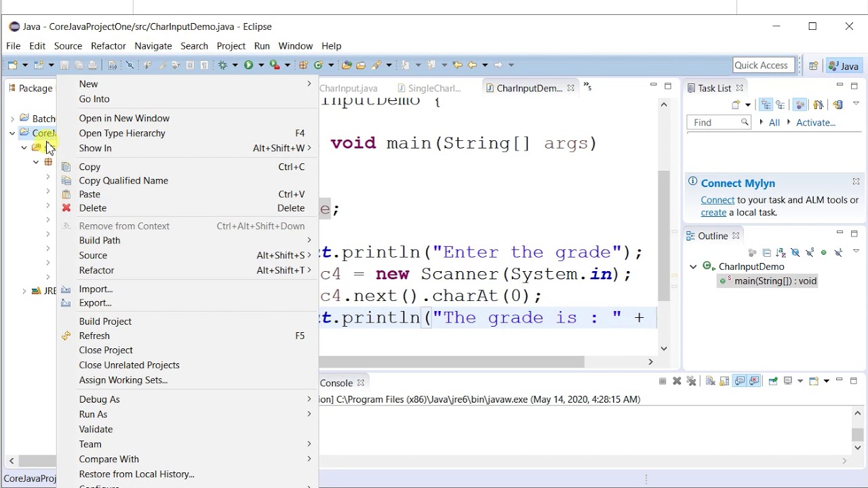The image size is (868, 488).
Task: Click the Activate... task link
Action: [x=816, y=123]
